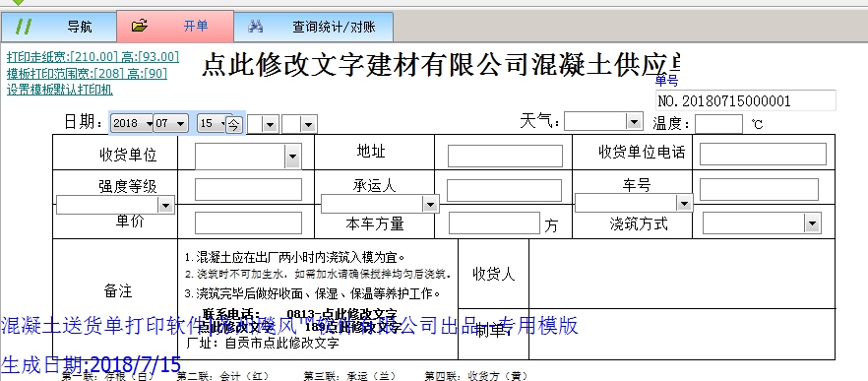Click the 单号 field showing NO.20180715000001
Viewport: 868px width, 381px height.
[x=746, y=100]
